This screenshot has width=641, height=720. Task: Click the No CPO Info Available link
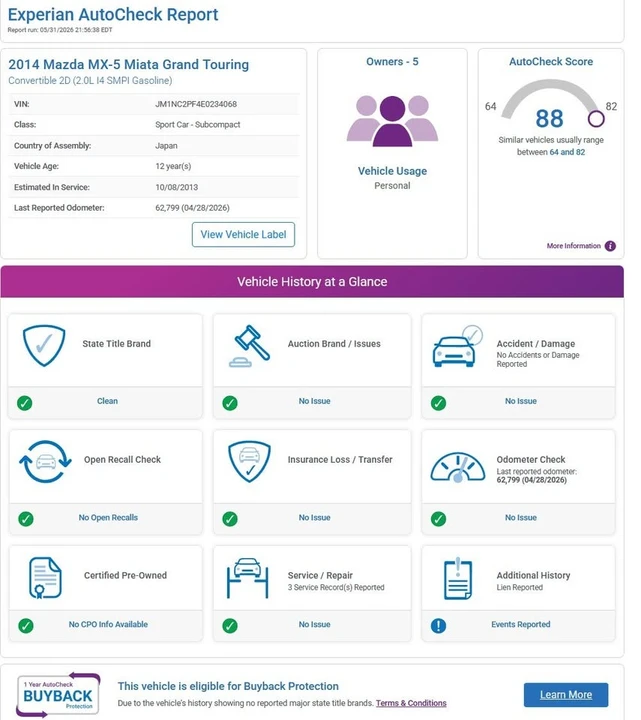coord(108,624)
